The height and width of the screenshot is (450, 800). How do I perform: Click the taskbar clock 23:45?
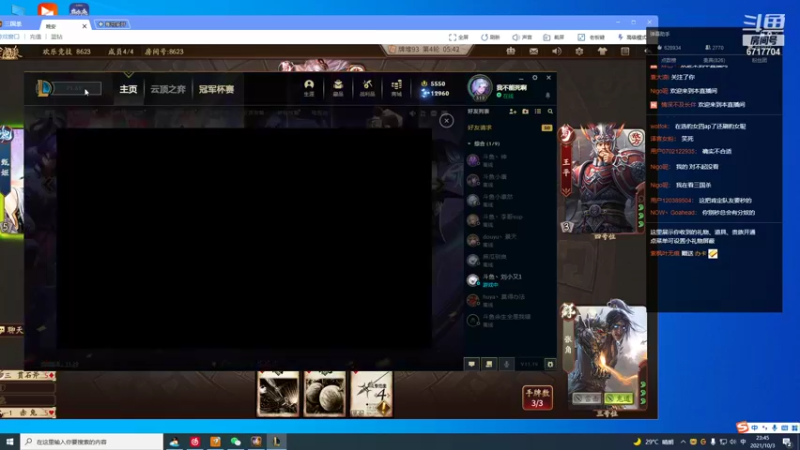tap(763, 442)
